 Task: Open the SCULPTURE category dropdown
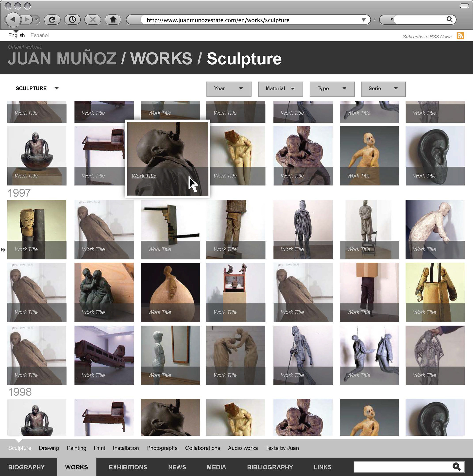point(37,88)
